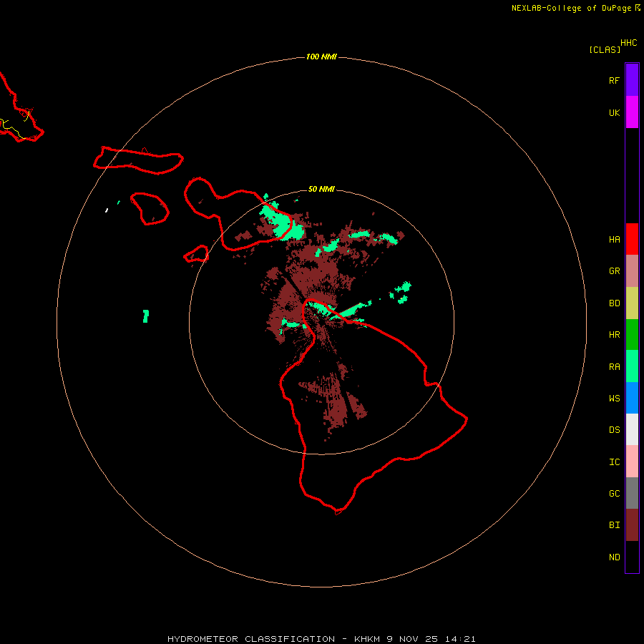Click the 100 NMI range ring label
Viewport: 644px width, 644px height.
[321, 57]
